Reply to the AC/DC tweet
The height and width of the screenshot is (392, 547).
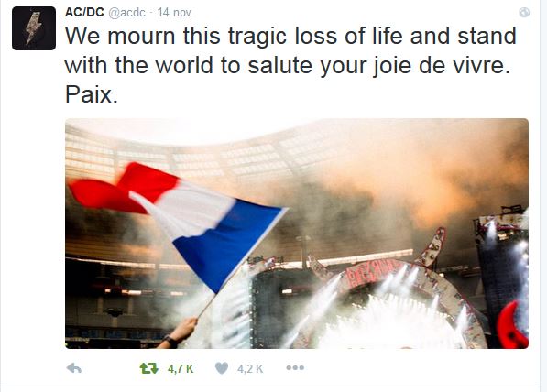coord(74,368)
